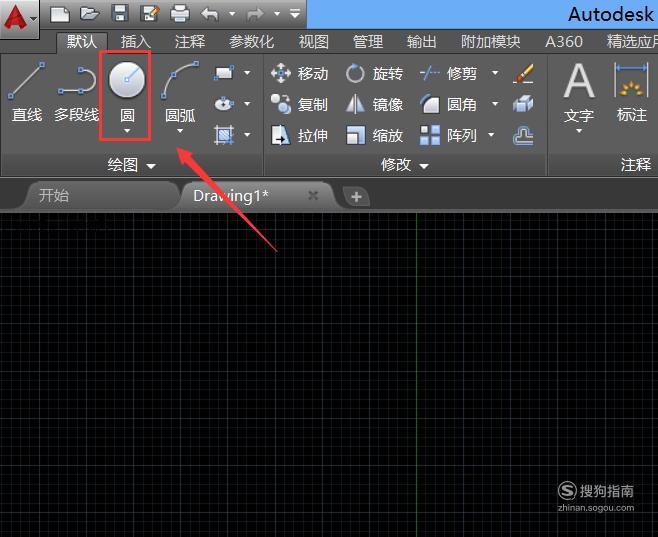Select the 圆弧 arc tool
This screenshot has width=658, height=537.
coord(180,91)
